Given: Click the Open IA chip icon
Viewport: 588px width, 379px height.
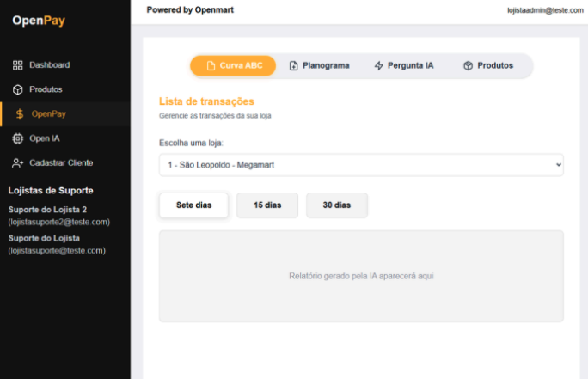Looking at the screenshot, I should click(x=17, y=138).
